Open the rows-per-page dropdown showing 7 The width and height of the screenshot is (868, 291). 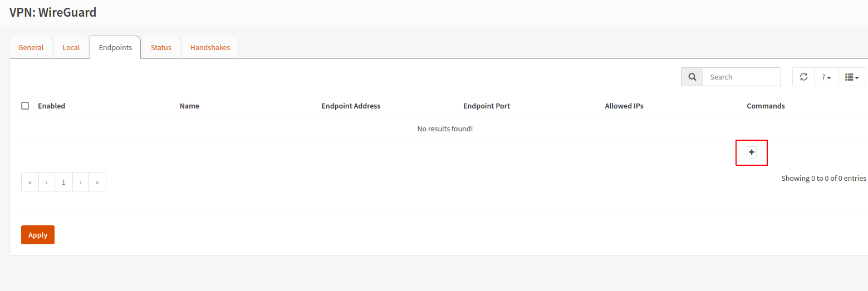click(x=826, y=77)
